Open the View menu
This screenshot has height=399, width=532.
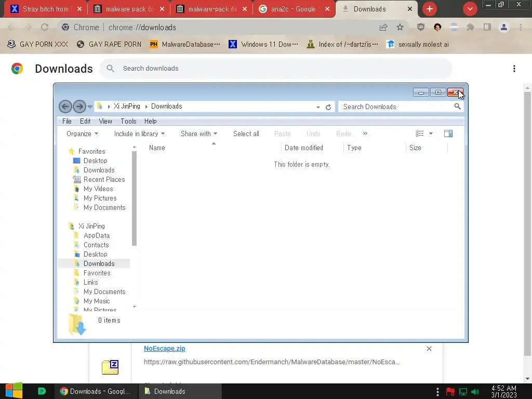[105, 121]
